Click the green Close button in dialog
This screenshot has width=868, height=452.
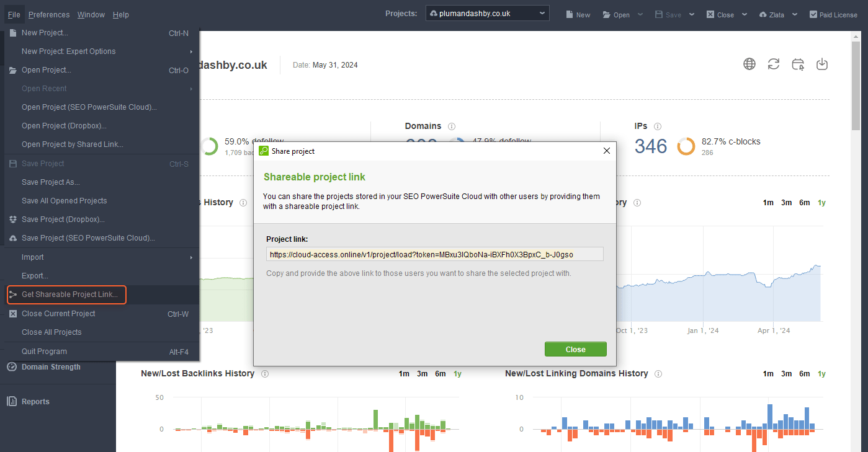click(575, 349)
